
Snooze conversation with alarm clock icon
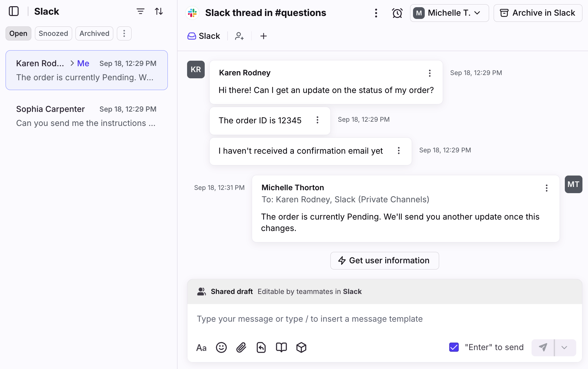point(397,13)
